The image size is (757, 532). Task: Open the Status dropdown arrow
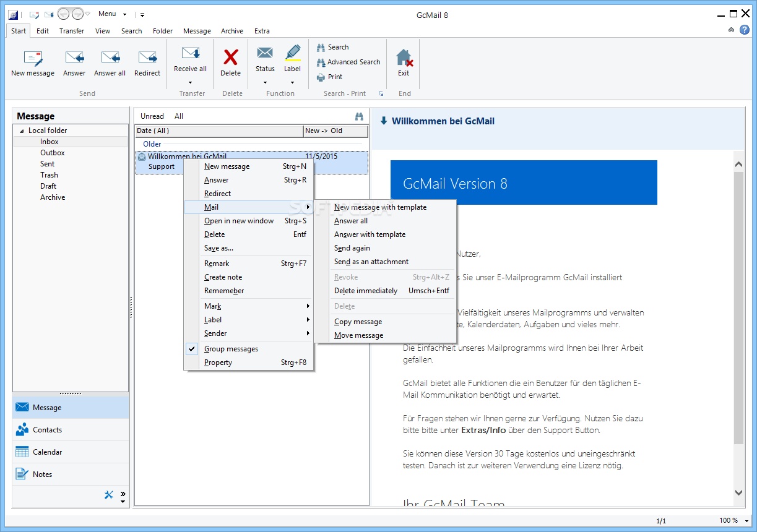[x=265, y=82]
